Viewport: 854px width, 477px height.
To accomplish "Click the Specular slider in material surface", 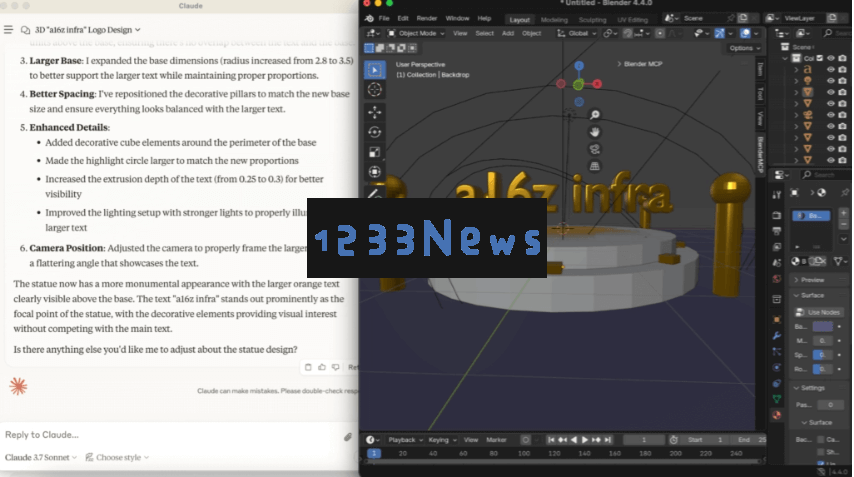I will click(x=822, y=354).
